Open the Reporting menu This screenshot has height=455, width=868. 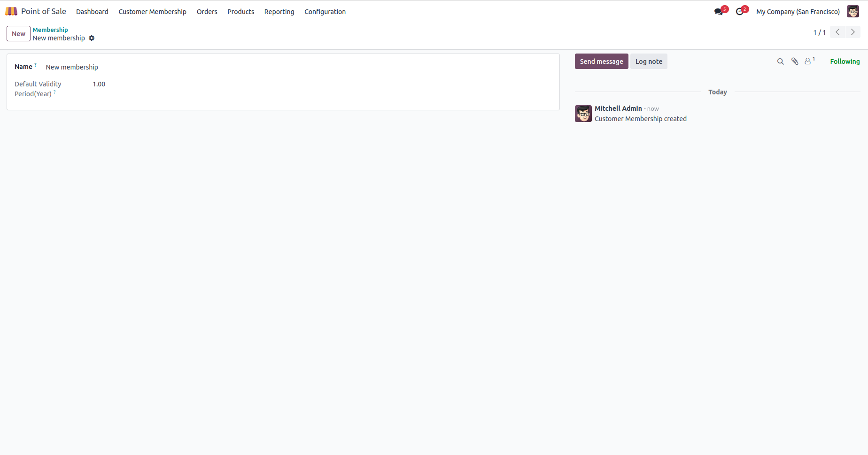(x=279, y=12)
